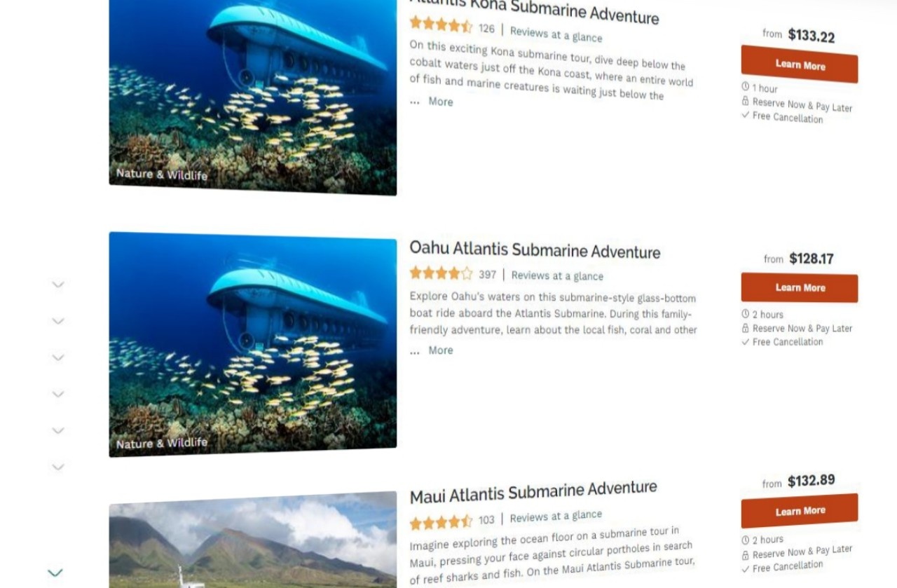Open Reviews at a glance for Kona tour
The image size is (897, 588).
556,33
